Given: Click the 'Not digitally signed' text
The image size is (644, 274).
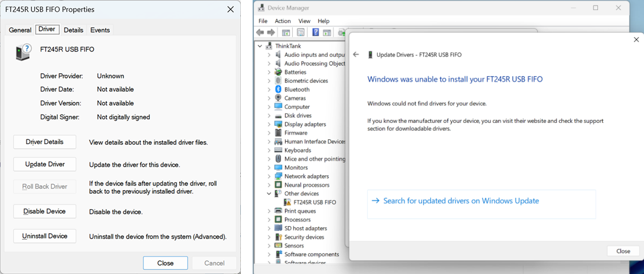Looking at the screenshot, I should 123,117.
